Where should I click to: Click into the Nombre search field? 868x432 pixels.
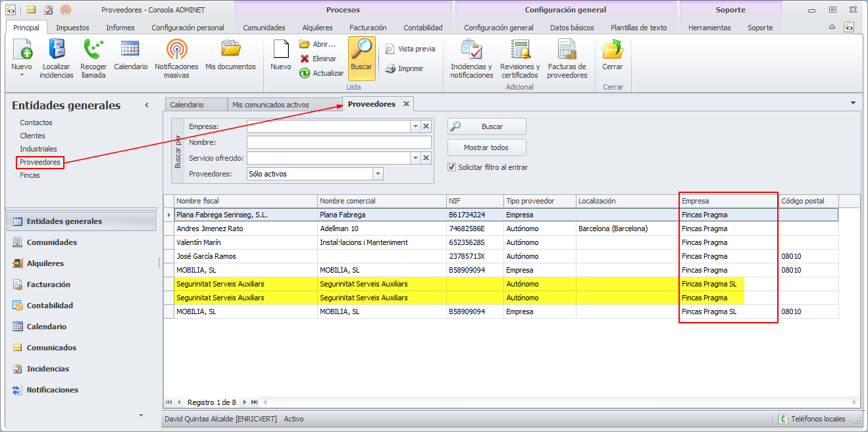(339, 142)
